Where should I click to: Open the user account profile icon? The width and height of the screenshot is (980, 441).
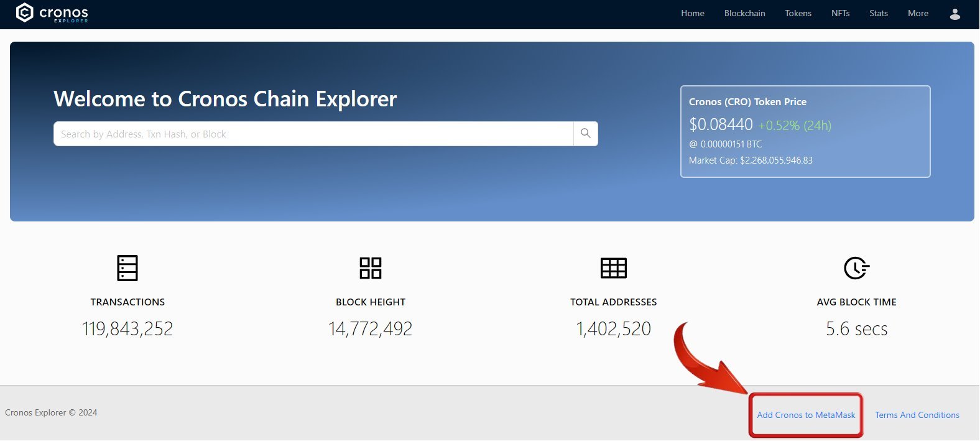tap(955, 14)
